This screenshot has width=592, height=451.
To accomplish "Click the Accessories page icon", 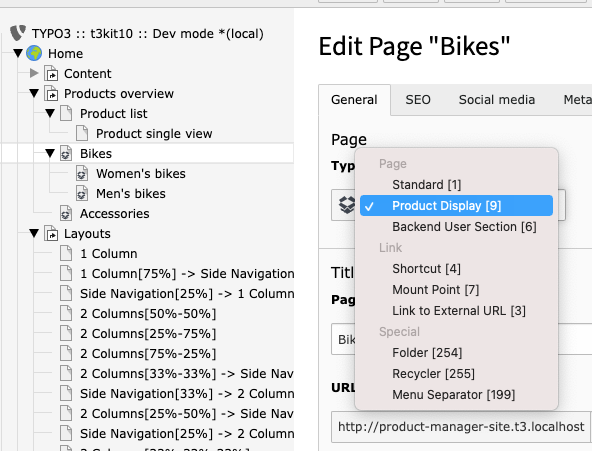I will (66, 213).
